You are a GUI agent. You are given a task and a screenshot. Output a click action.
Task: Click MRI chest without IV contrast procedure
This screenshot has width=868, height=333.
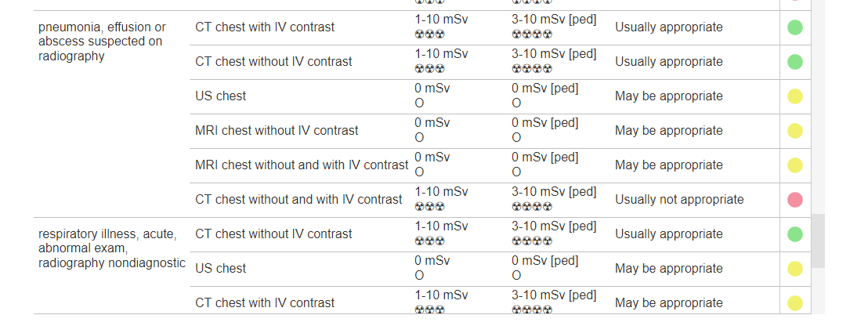click(277, 131)
